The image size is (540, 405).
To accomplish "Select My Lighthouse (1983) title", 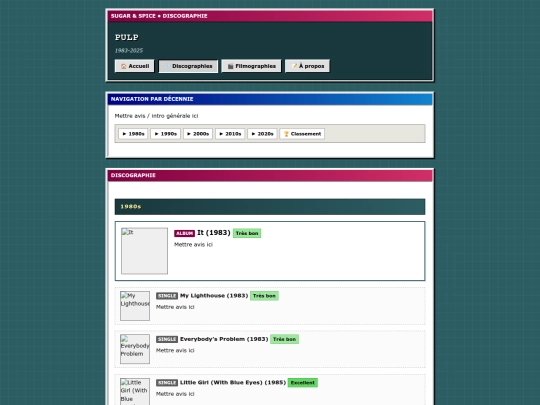I will pyautogui.click(x=214, y=295).
